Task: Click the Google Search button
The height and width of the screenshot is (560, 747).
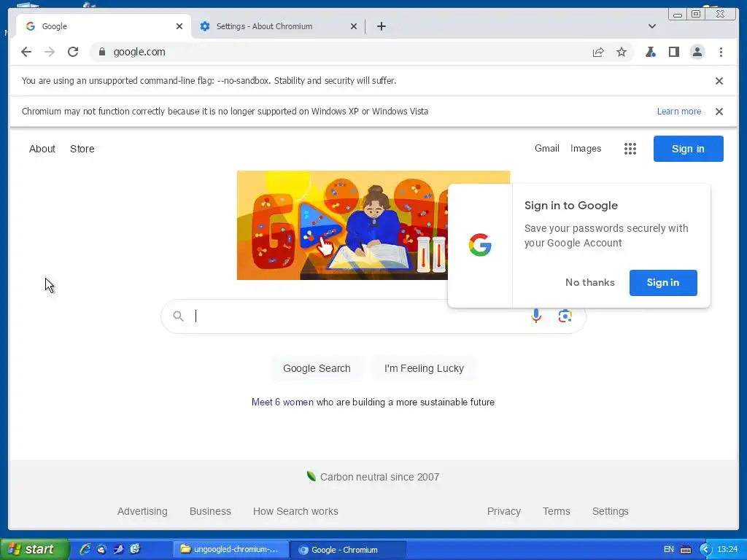Action: tap(317, 368)
